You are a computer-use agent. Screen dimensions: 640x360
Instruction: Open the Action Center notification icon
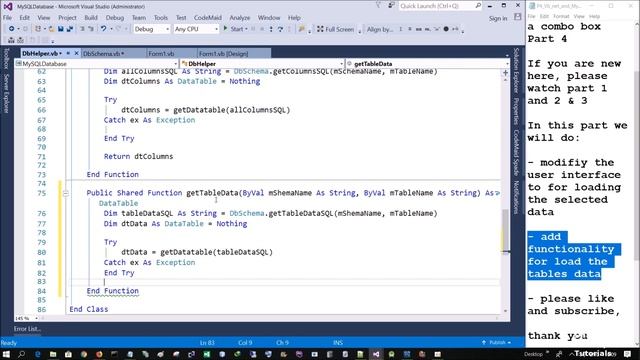[x=628, y=354]
